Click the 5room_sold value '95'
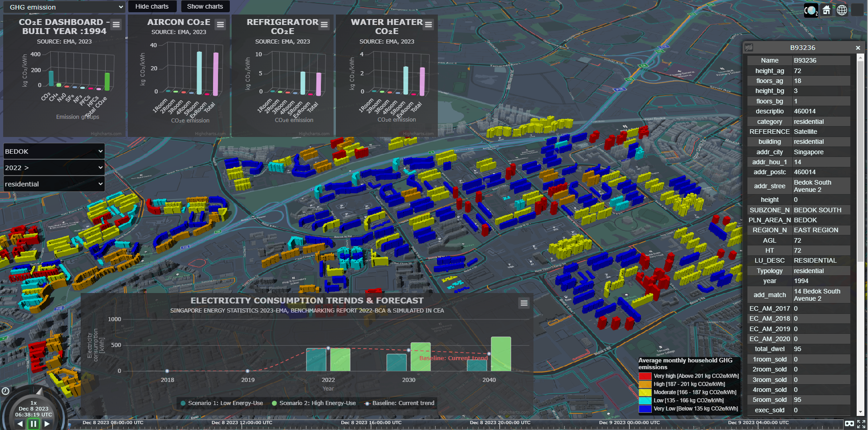 click(x=798, y=400)
